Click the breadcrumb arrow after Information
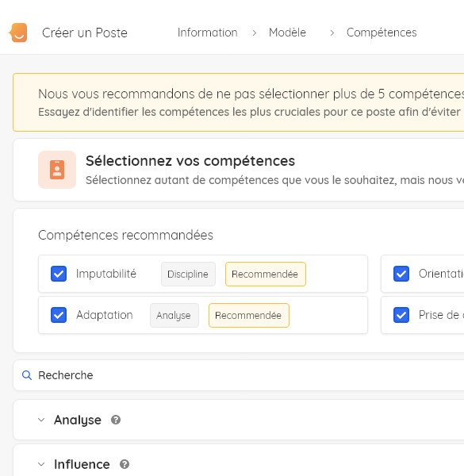 [255, 33]
